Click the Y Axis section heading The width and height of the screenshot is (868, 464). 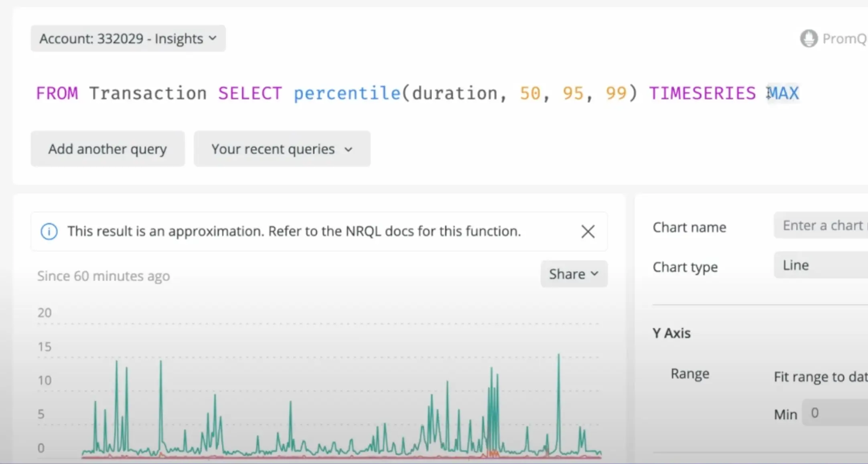[x=671, y=333]
